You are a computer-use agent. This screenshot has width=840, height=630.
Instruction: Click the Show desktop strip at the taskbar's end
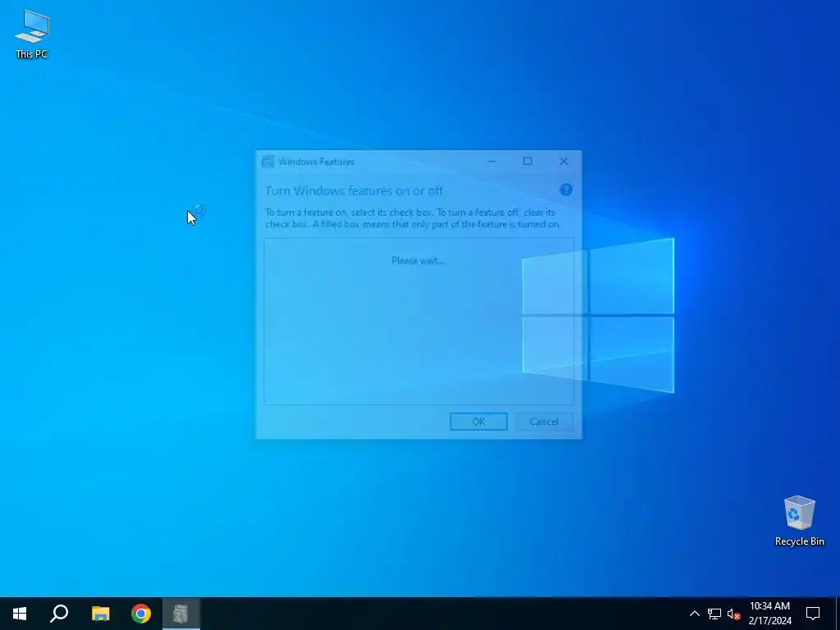[x=838, y=614]
